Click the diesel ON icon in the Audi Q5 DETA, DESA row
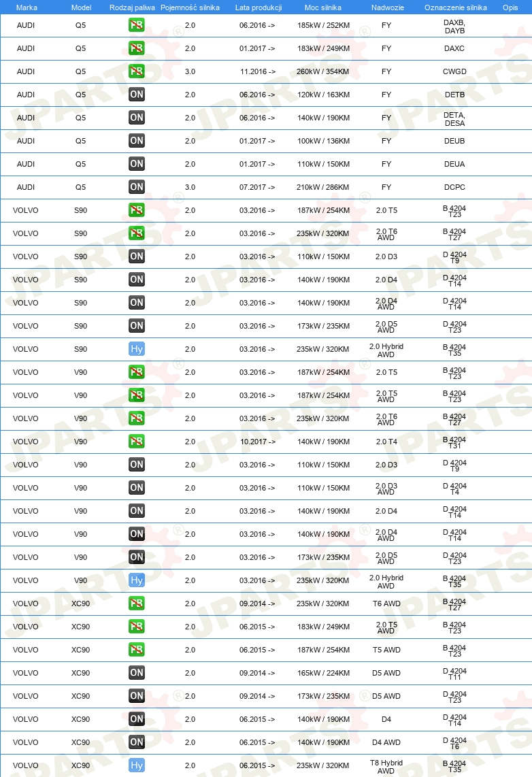This screenshot has width=532, height=777. click(137, 118)
